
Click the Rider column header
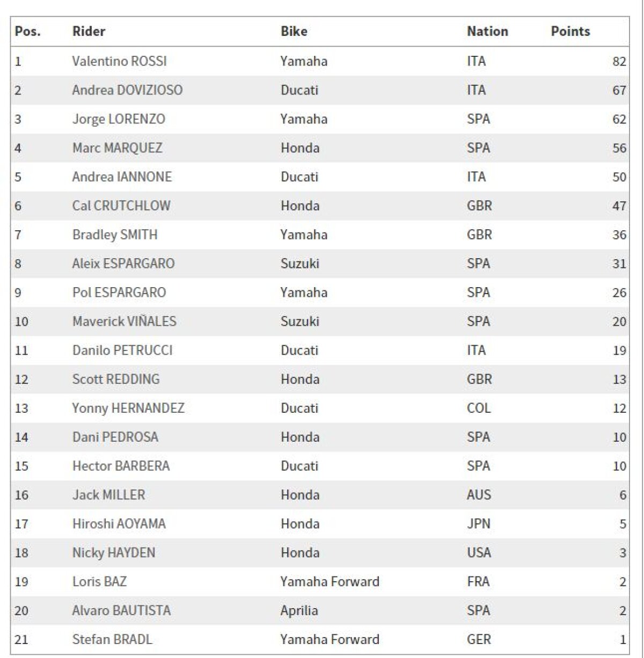[89, 31]
